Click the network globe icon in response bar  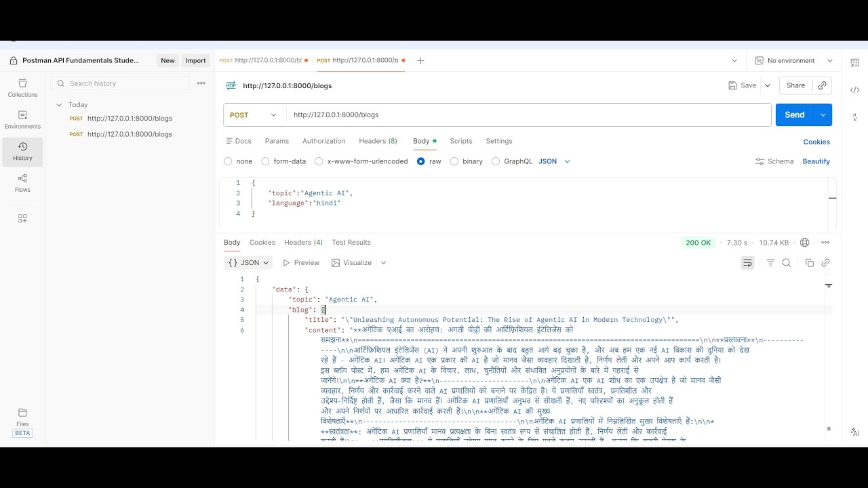point(805,242)
